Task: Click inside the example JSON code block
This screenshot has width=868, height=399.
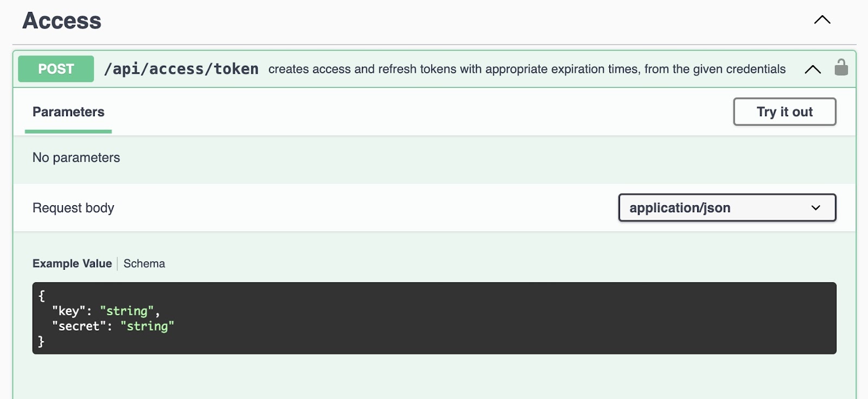Action: 434,318
